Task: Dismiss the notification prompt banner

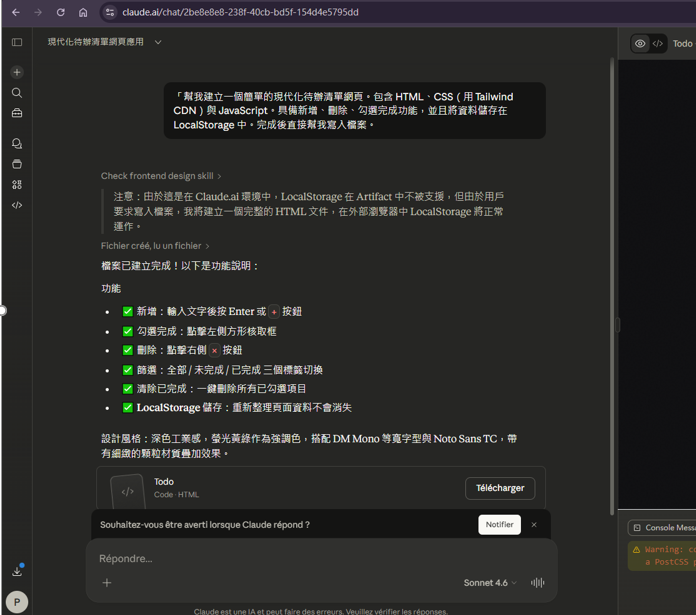Action: [x=534, y=524]
